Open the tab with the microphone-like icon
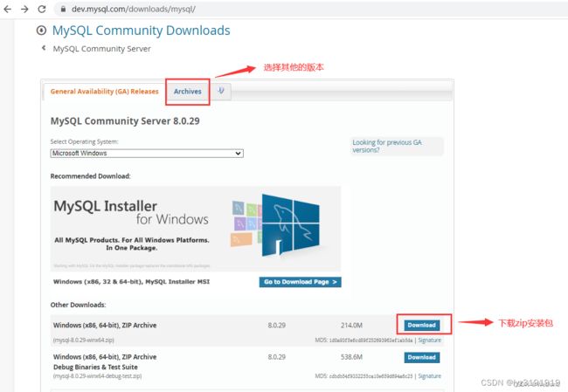This screenshot has height=392, width=568. tap(220, 91)
